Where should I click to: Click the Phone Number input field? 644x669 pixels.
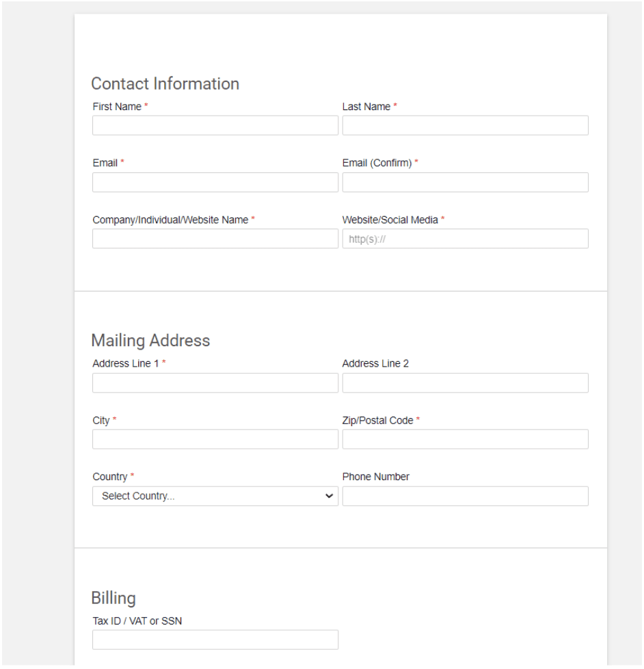(465, 496)
